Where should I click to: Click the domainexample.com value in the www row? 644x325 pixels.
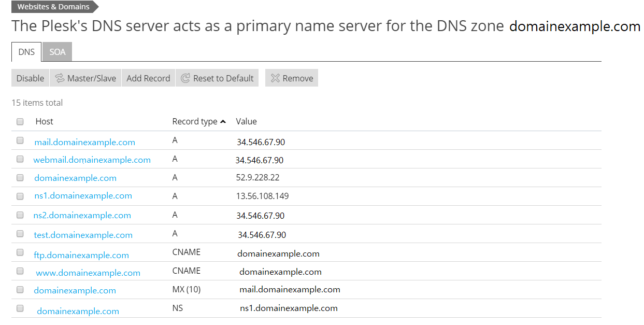pos(281,272)
